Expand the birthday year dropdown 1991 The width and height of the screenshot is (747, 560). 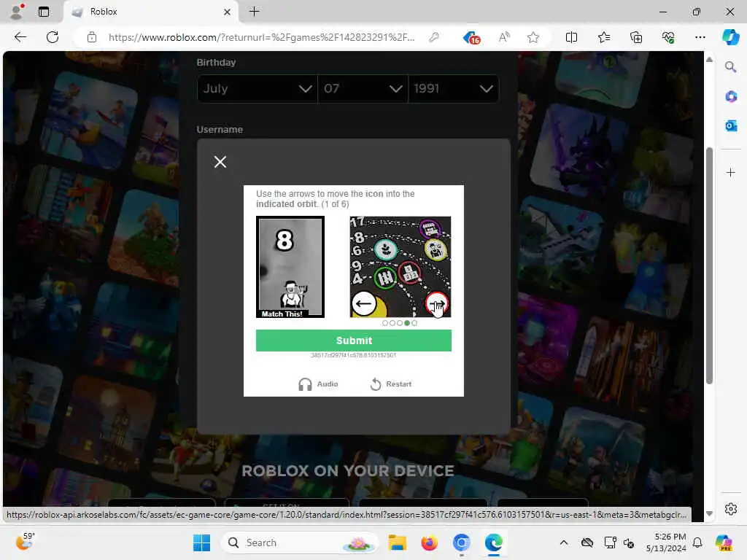tap(453, 88)
